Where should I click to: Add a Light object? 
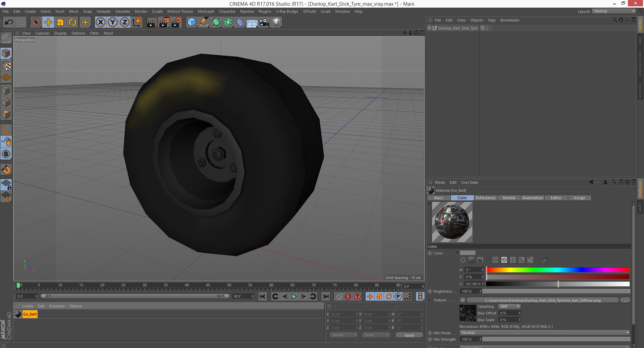click(x=276, y=22)
